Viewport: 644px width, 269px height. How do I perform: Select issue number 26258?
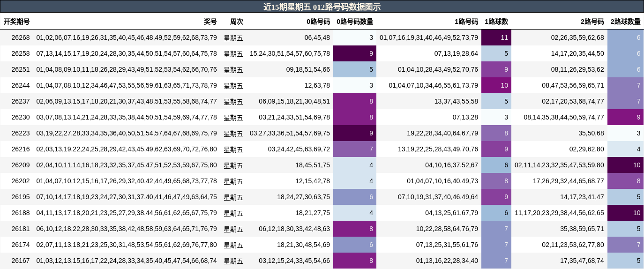pos(21,53)
